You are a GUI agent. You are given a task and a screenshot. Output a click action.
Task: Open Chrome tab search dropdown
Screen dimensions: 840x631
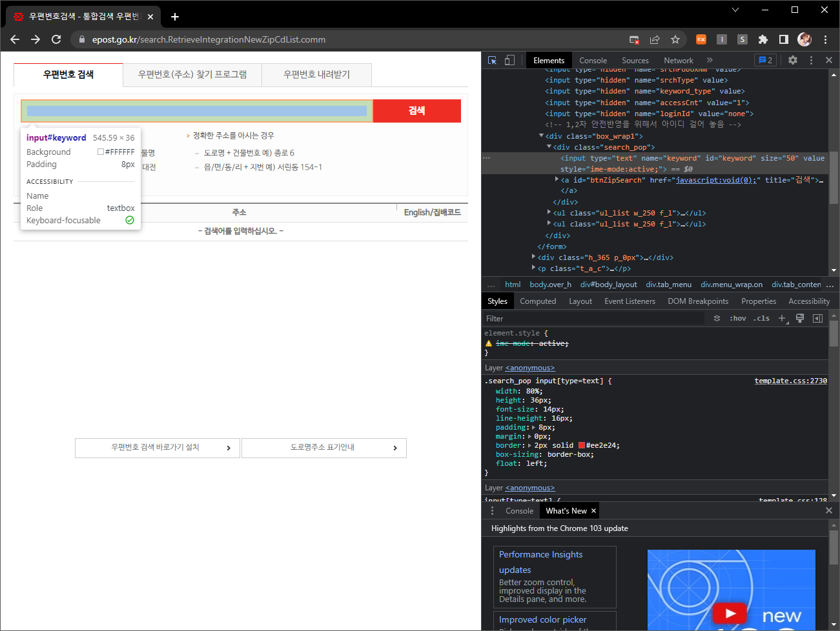[735, 10]
